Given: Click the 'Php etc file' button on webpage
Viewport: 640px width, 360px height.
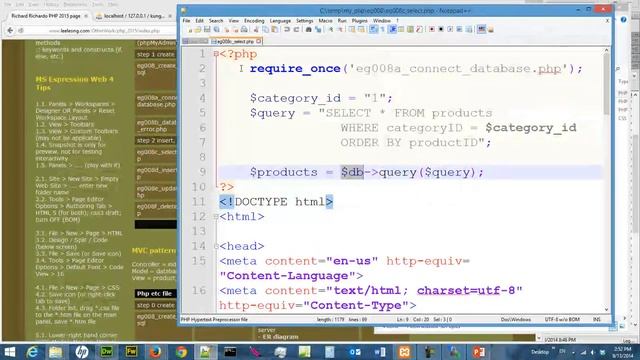Looking at the screenshot, I should pyautogui.click(x=156, y=293).
